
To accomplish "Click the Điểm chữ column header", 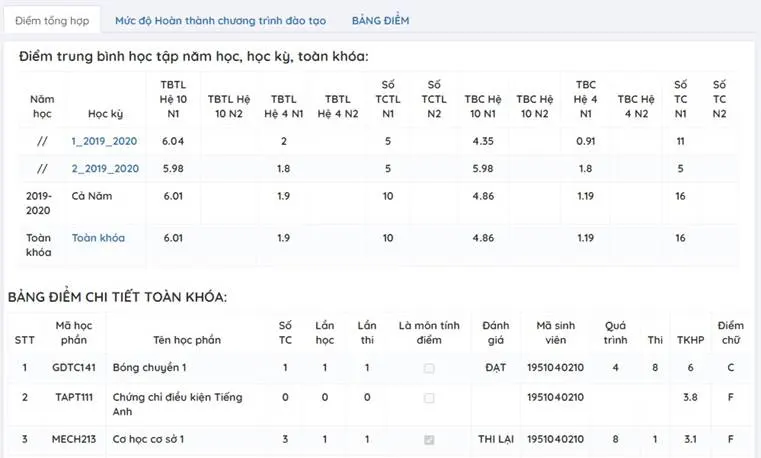I will (730, 332).
